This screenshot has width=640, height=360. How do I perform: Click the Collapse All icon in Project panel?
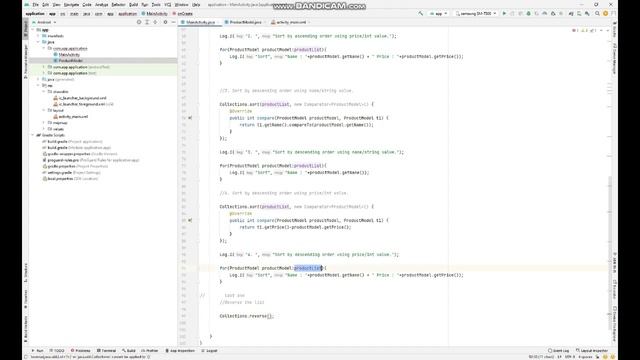click(x=155, y=22)
